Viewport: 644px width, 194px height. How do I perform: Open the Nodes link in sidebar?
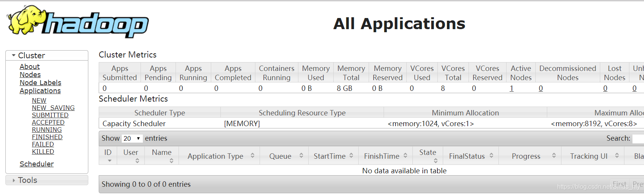coord(30,75)
